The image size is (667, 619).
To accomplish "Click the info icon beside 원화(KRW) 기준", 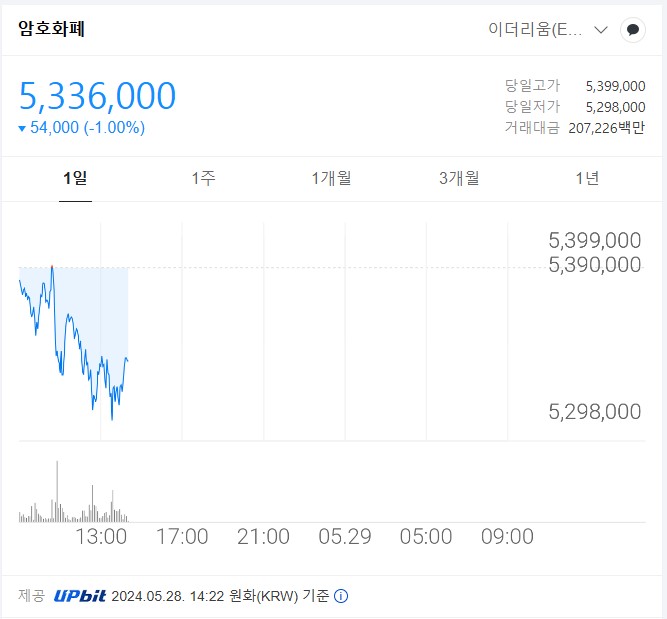I will pyautogui.click(x=341, y=597).
